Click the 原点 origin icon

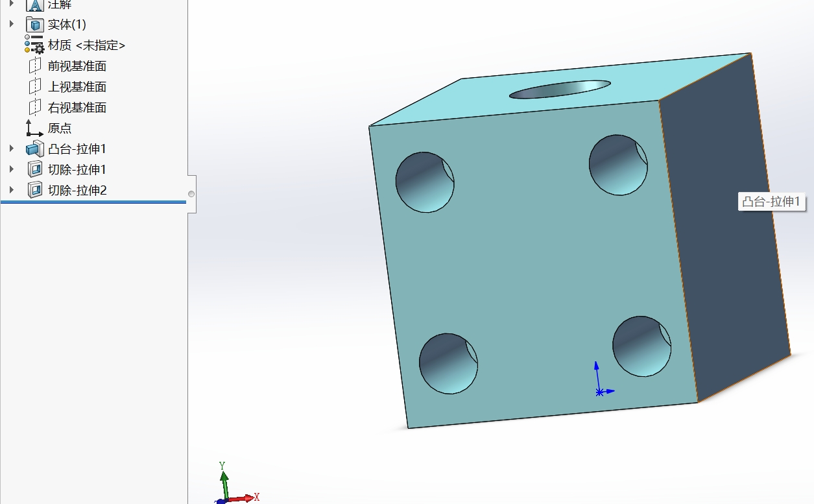pos(34,128)
